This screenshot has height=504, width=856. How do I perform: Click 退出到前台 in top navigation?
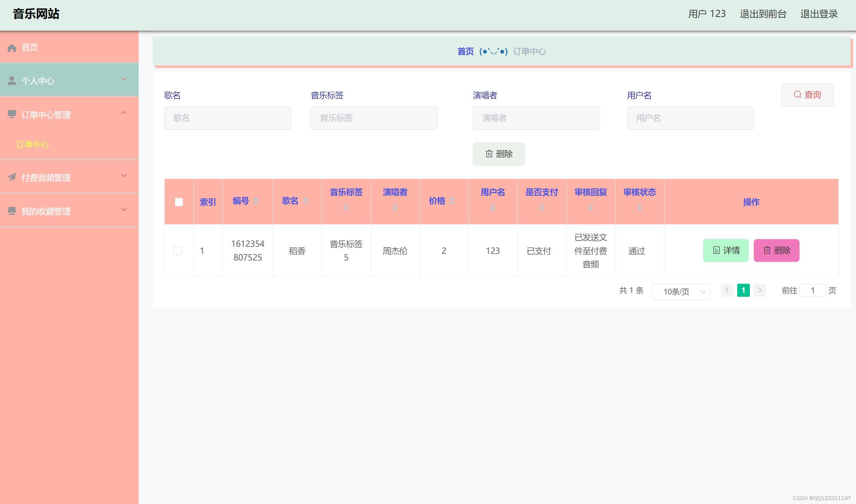[763, 14]
